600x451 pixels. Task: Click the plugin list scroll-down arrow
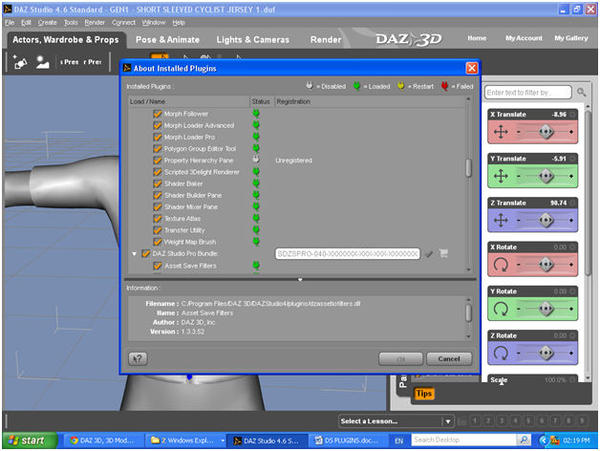click(468, 269)
